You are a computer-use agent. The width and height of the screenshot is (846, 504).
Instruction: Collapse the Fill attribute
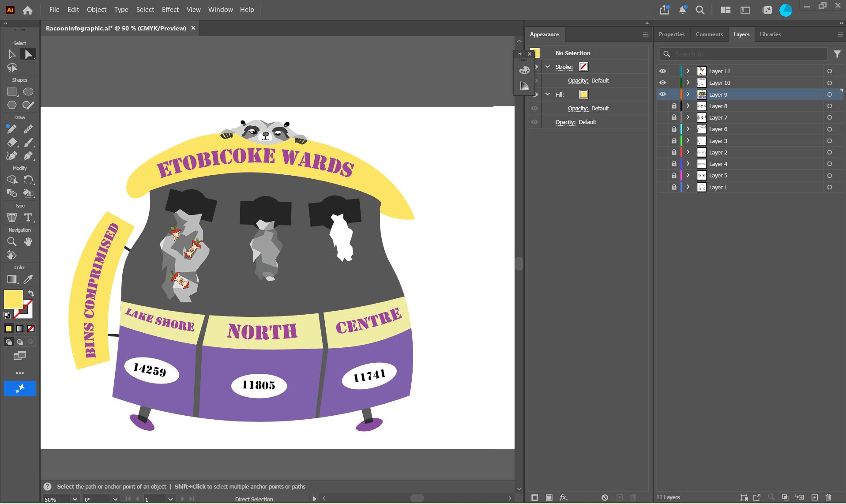pyautogui.click(x=548, y=94)
